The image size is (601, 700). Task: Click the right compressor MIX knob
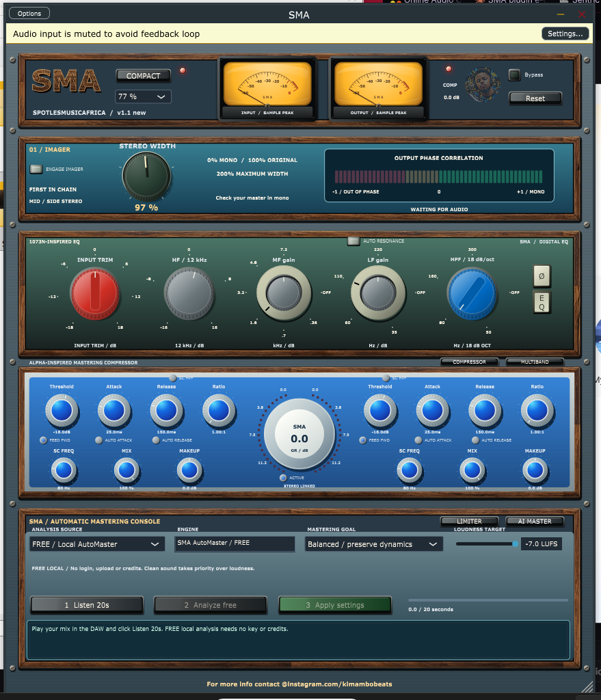click(472, 470)
